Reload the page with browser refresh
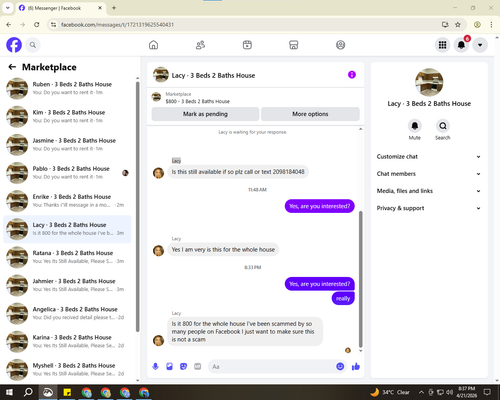 coord(37,25)
